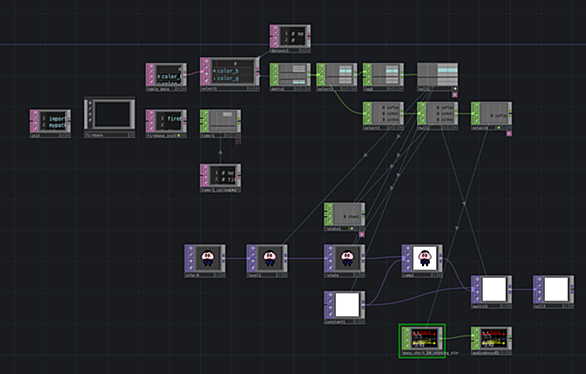The image size is (586, 374).
Task: Toggle bypass flag on constant1 TOP node
Action: (x=329, y=300)
